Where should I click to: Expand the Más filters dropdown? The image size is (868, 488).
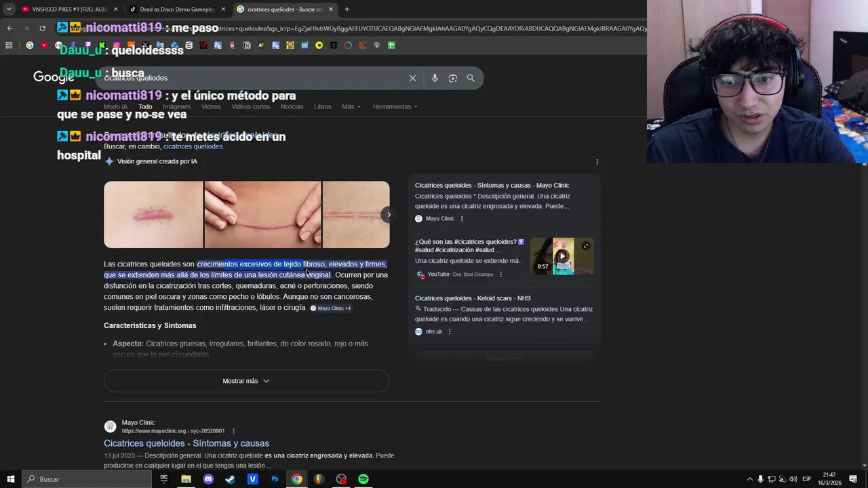pos(351,107)
